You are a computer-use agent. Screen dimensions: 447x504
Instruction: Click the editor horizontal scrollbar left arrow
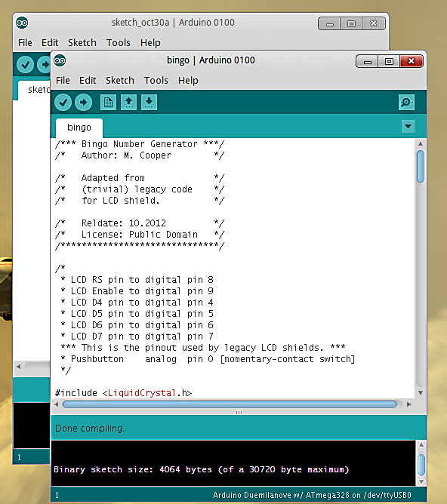coord(57,404)
